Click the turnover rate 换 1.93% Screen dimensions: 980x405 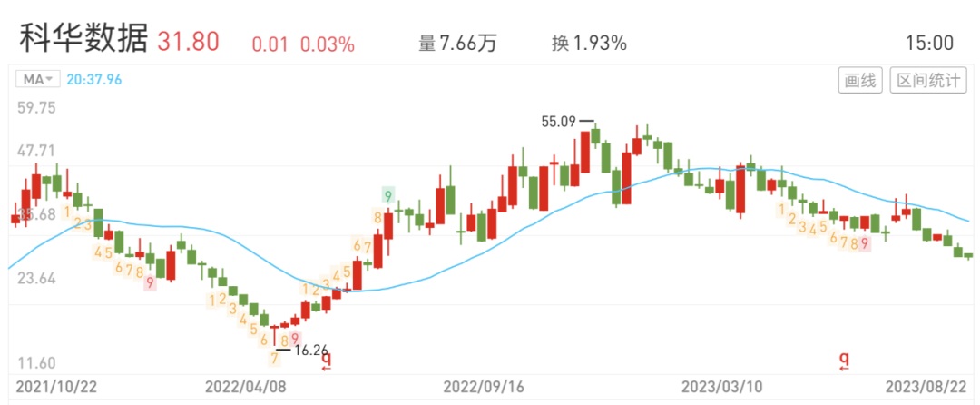point(589,43)
